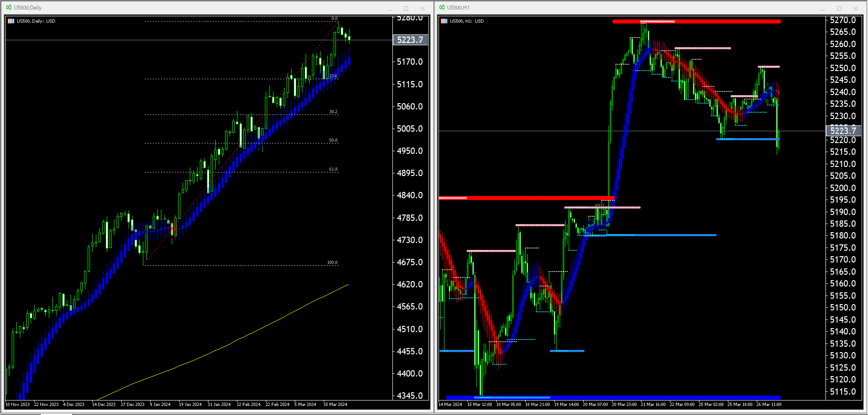This screenshot has width=868, height=415.
Task: Click 5250.0 on the H1 price scale
Action: (x=843, y=68)
